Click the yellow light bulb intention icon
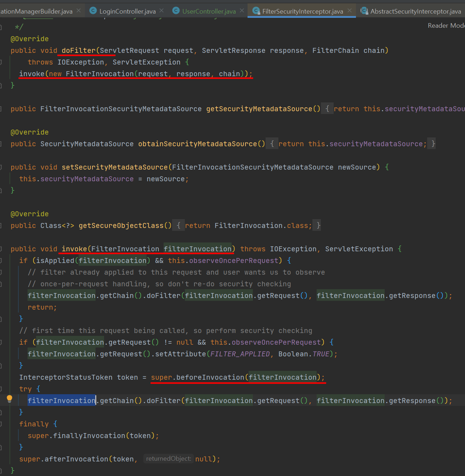Viewport: 465px width, 476px height. tap(10, 399)
